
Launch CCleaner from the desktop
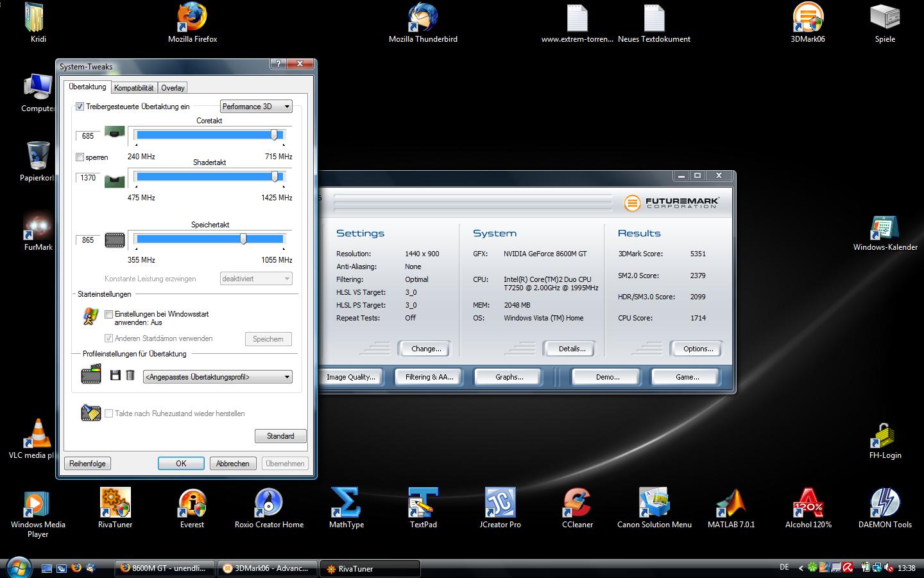pyautogui.click(x=577, y=507)
